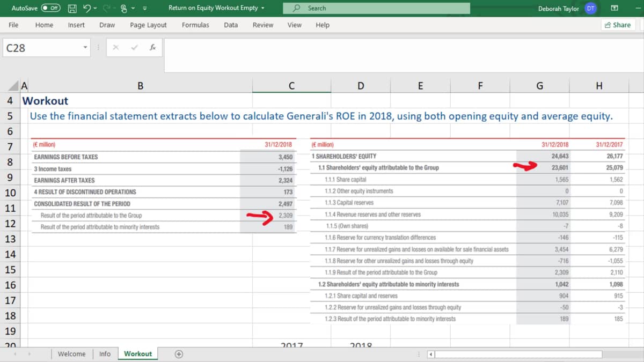
Task: Expand the Name Box dropdown arrow
Action: click(x=85, y=48)
